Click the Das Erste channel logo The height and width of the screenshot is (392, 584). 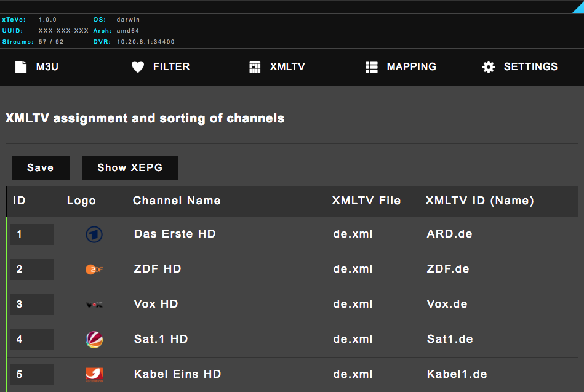[94, 234]
